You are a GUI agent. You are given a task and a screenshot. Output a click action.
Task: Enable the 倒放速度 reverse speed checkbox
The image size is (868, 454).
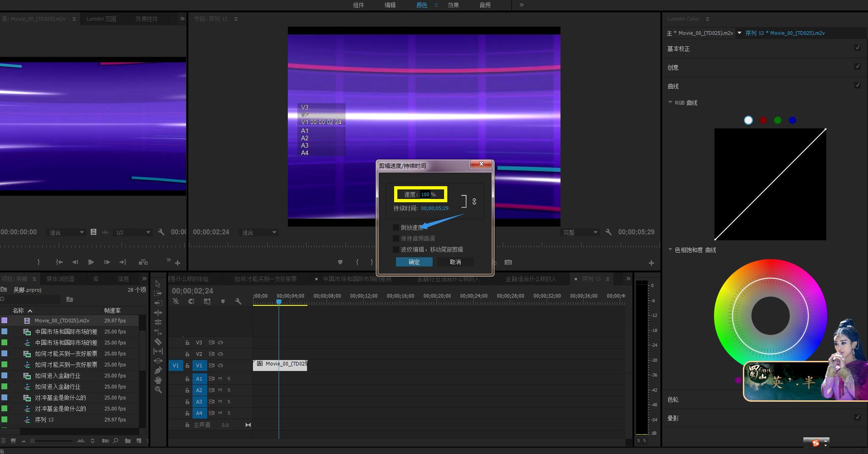click(x=396, y=227)
